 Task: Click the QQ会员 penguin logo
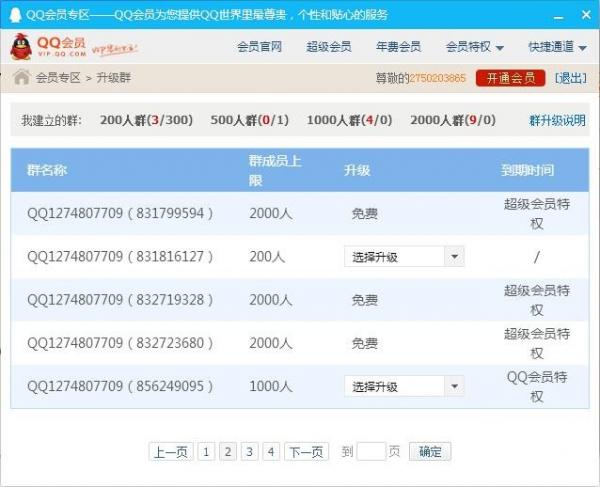[x=21, y=47]
